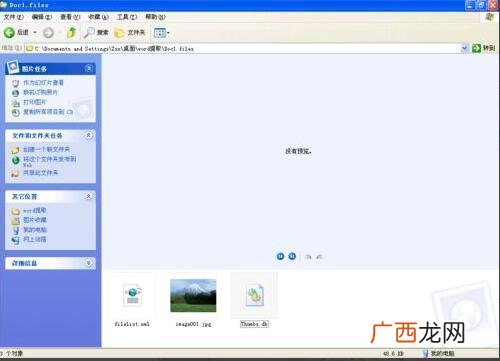Click the grey Forward arrow button
The image size is (500, 361).
[49, 33]
